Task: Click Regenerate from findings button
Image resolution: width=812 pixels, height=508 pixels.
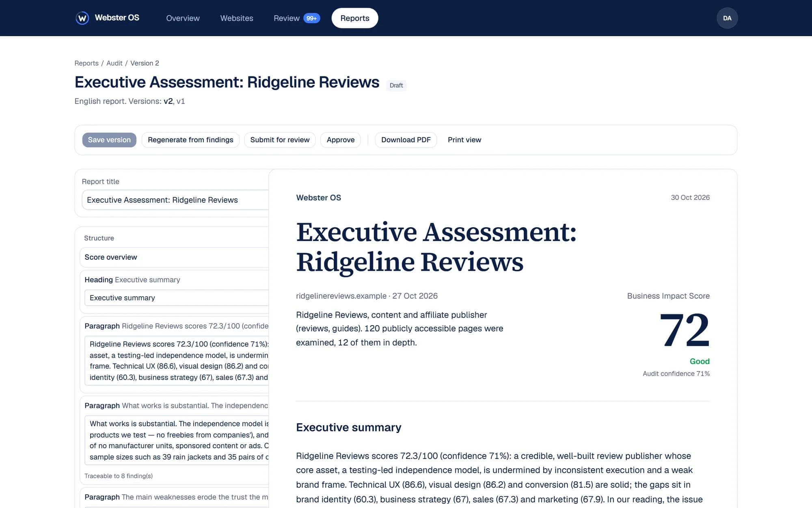Action: coord(190,140)
